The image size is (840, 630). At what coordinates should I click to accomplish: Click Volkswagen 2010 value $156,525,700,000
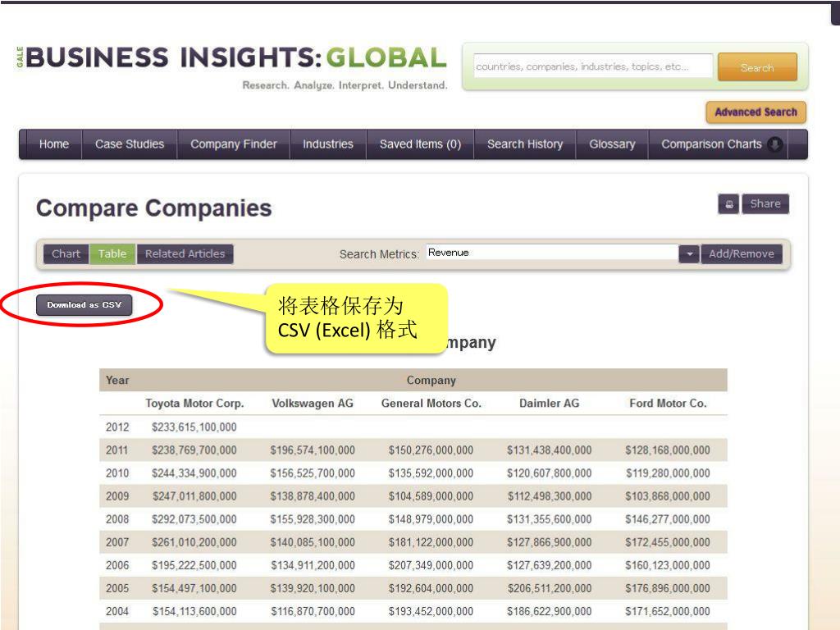point(313,473)
